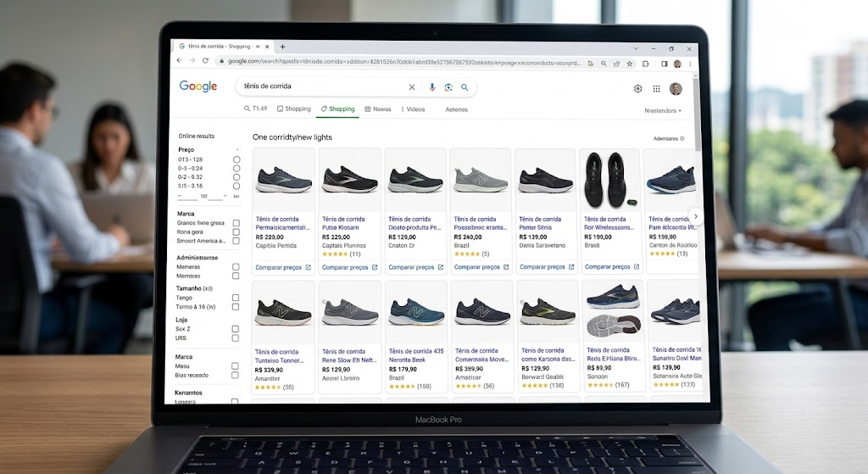Click the site lock icon in address bar
The height and width of the screenshot is (474, 868).
click(221, 61)
